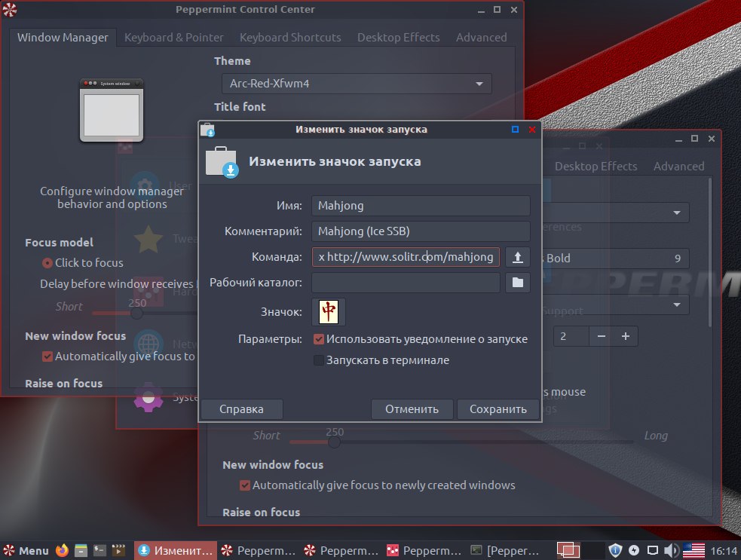
Task: Click the US flag keyboard layout icon
Action: click(694, 550)
